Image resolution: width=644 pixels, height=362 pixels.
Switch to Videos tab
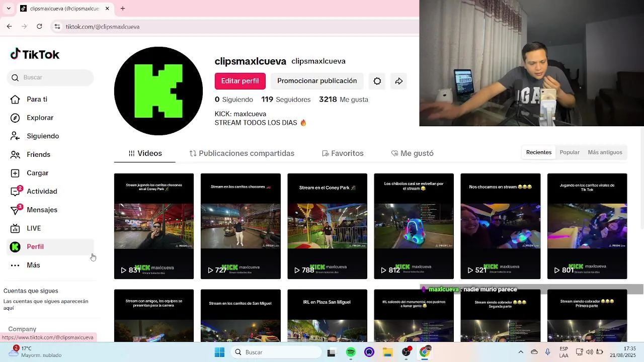145,153
